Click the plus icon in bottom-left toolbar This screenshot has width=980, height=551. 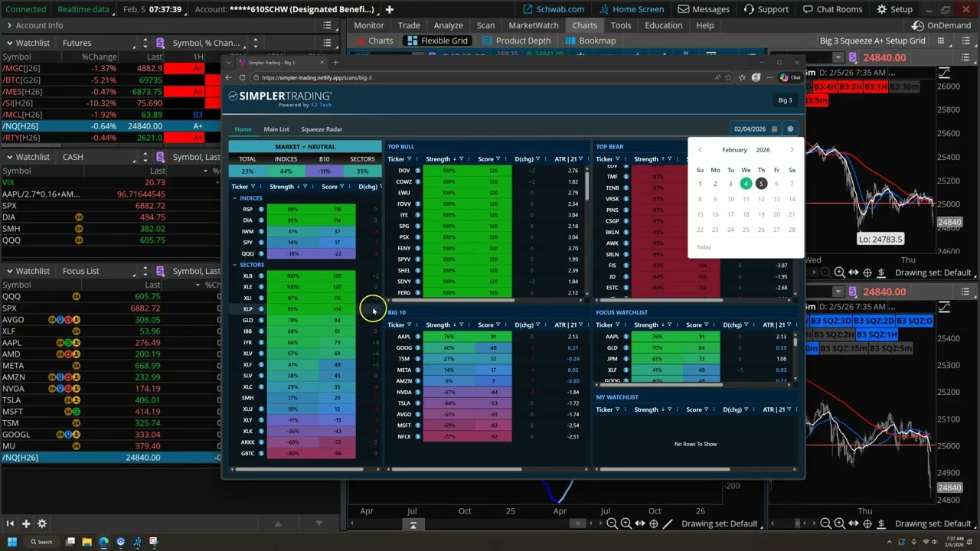(x=25, y=523)
